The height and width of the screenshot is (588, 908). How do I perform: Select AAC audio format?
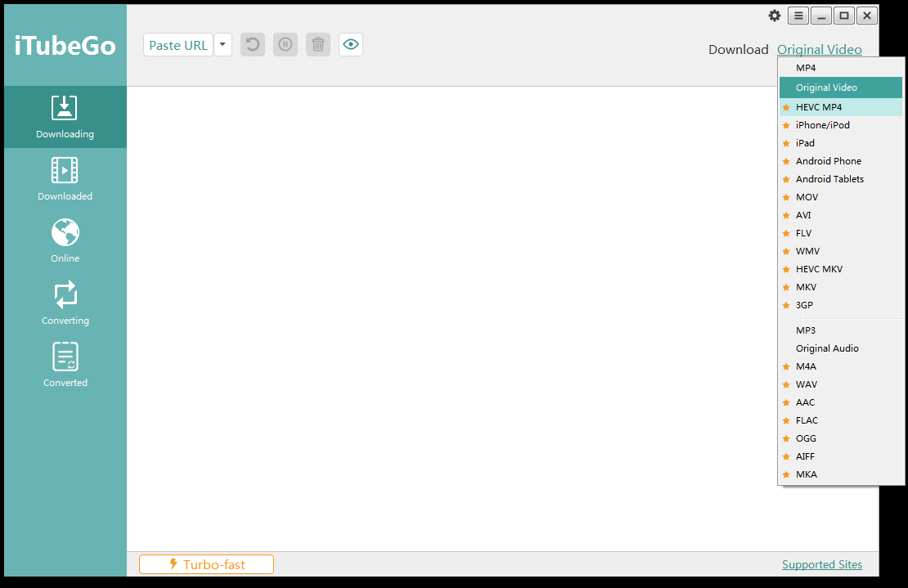pyautogui.click(x=840, y=402)
